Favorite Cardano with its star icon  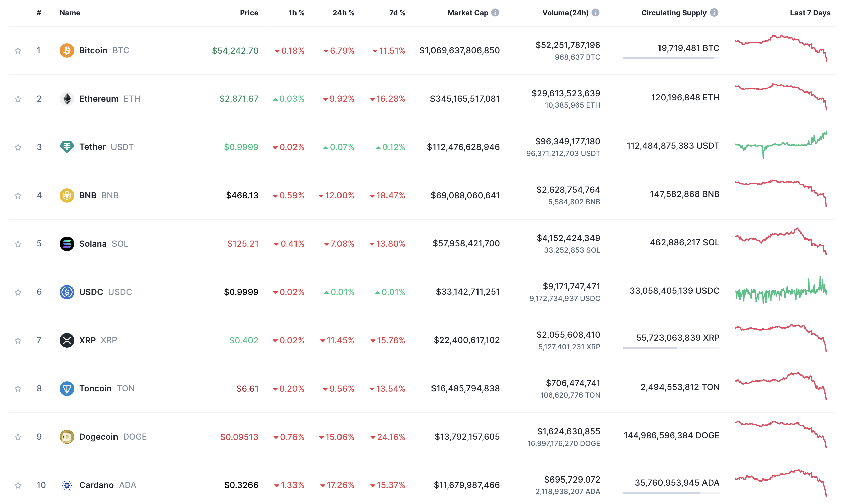[x=18, y=485]
